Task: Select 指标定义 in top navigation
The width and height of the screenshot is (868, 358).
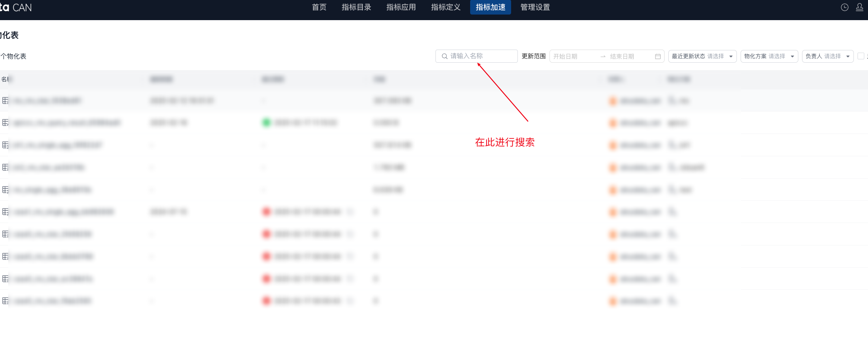Action: pos(446,7)
